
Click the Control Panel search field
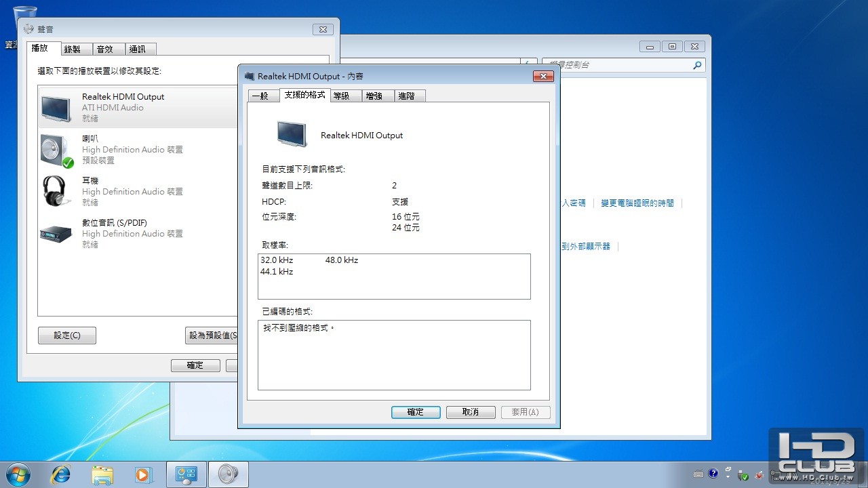(x=623, y=65)
